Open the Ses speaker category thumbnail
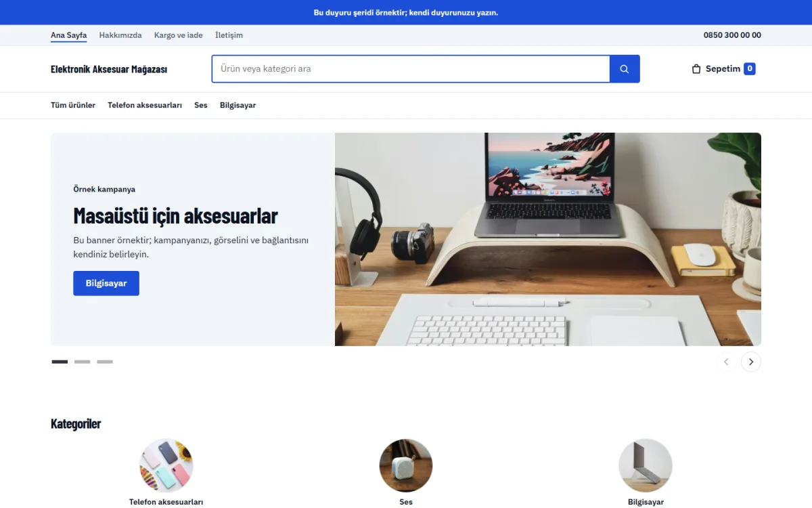The width and height of the screenshot is (812, 508). tap(406, 465)
